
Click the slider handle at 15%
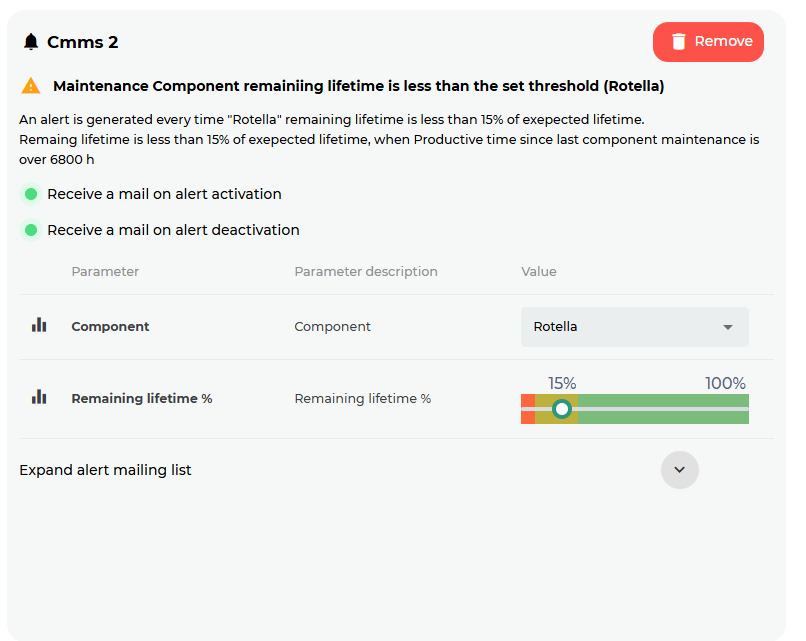tap(562, 409)
